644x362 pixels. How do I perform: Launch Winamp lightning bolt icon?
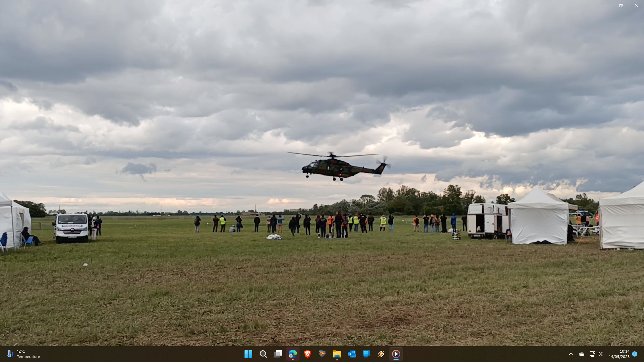381,354
